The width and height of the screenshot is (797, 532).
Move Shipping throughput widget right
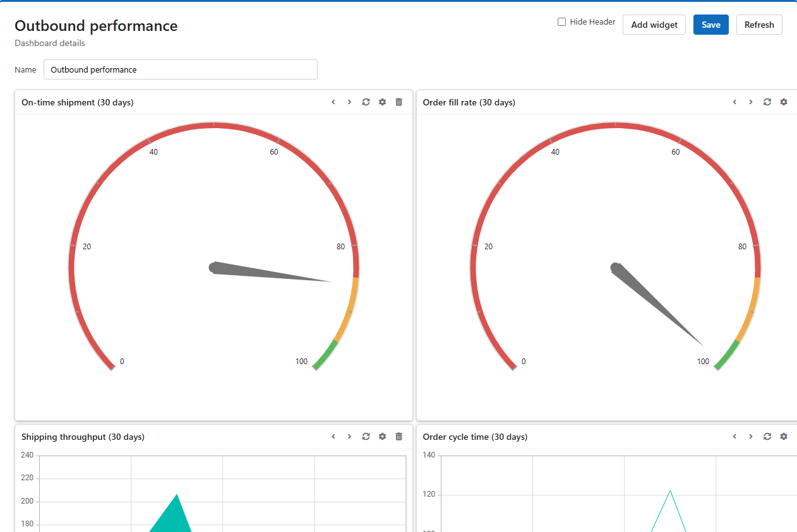(x=349, y=437)
